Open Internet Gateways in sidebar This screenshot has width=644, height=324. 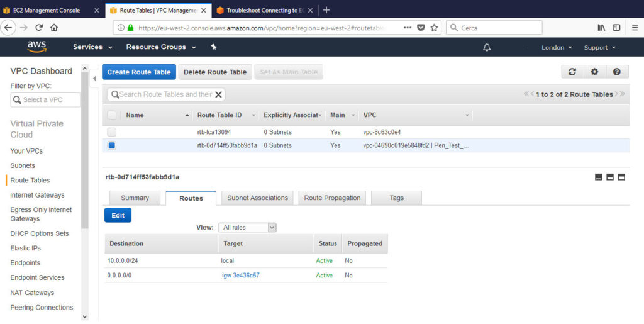coord(37,195)
